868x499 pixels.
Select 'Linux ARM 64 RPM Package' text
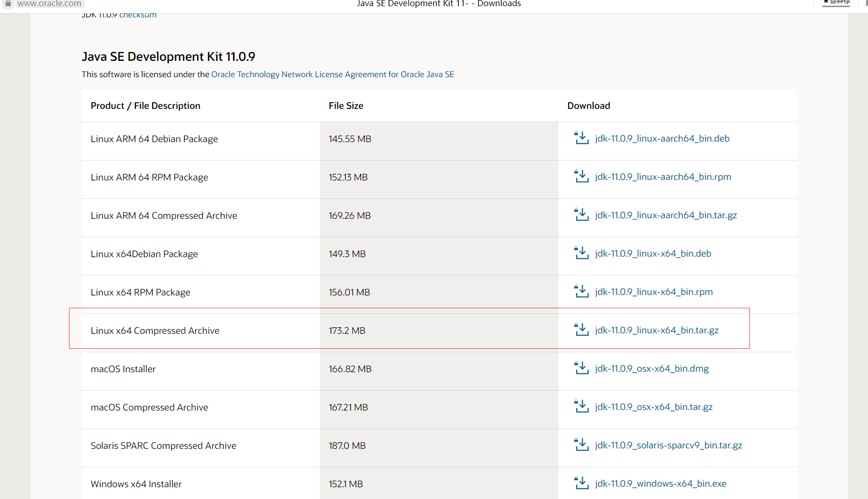coord(149,177)
